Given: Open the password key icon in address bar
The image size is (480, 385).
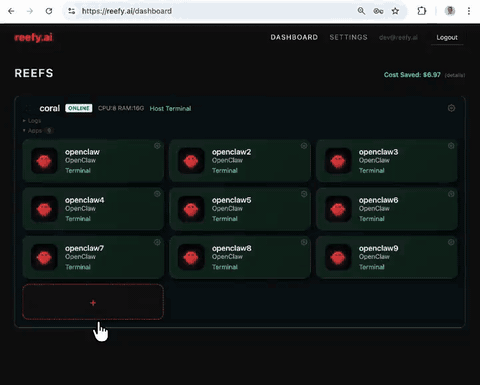Looking at the screenshot, I should point(378,11).
